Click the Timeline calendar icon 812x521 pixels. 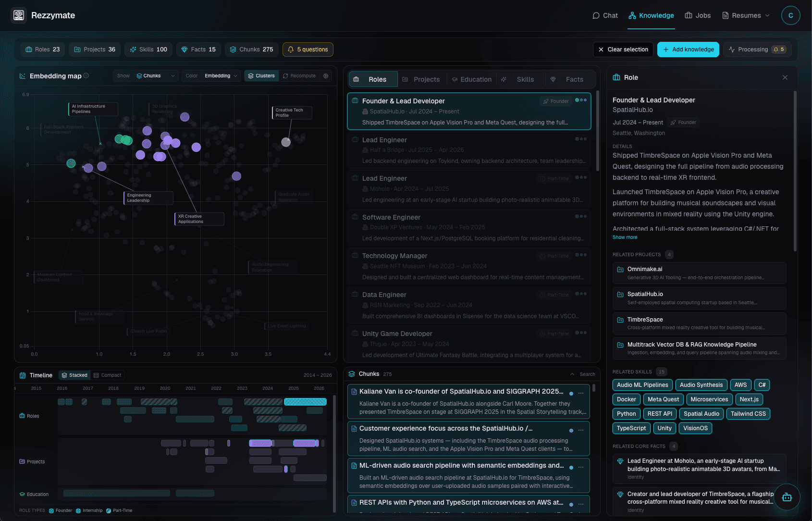tap(23, 375)
